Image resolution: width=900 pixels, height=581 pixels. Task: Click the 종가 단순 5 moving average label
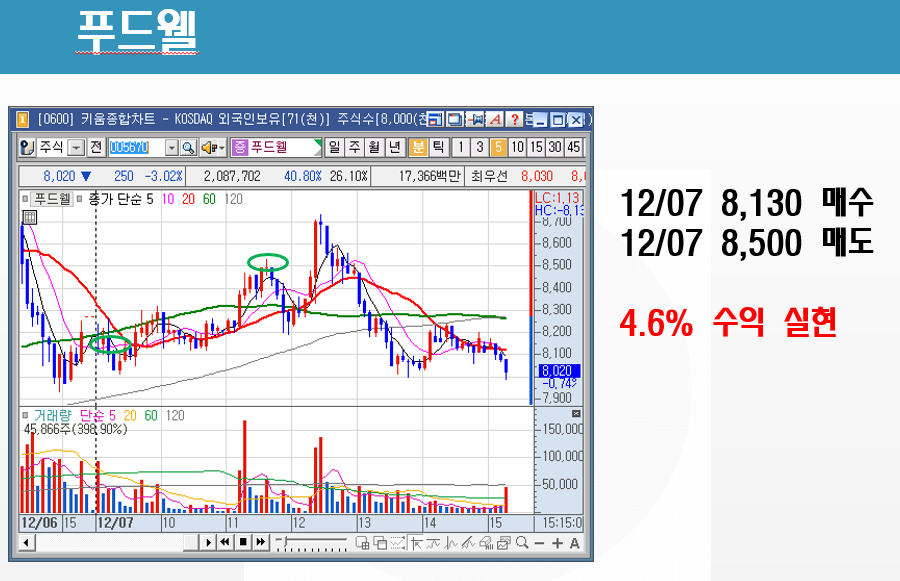pyautogui.click(x=121, y=199)
